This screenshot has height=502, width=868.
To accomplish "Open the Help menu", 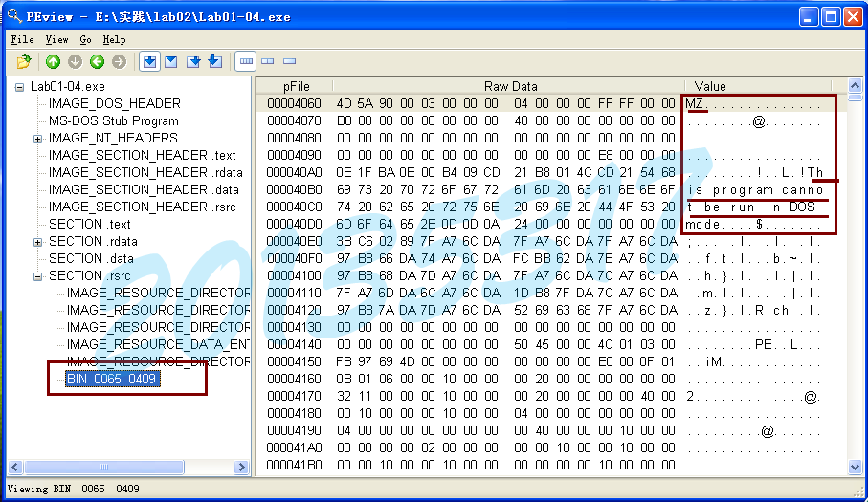I will 114,40.
